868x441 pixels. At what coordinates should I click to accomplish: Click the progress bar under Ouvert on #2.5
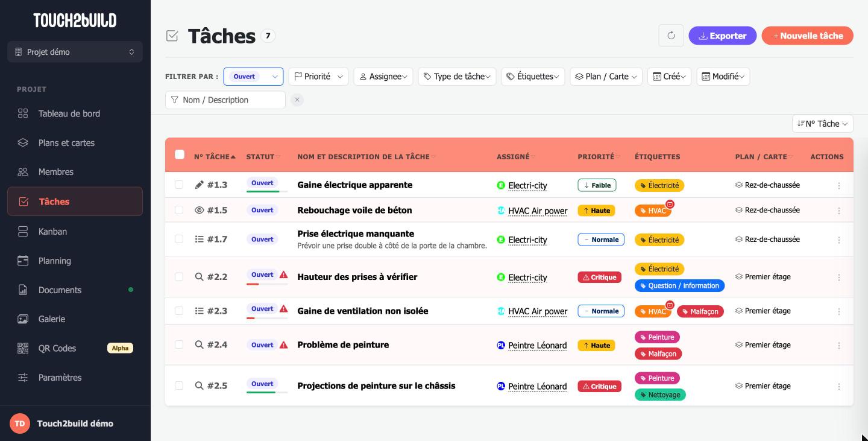pyautogui.click(x=267, y=392)
